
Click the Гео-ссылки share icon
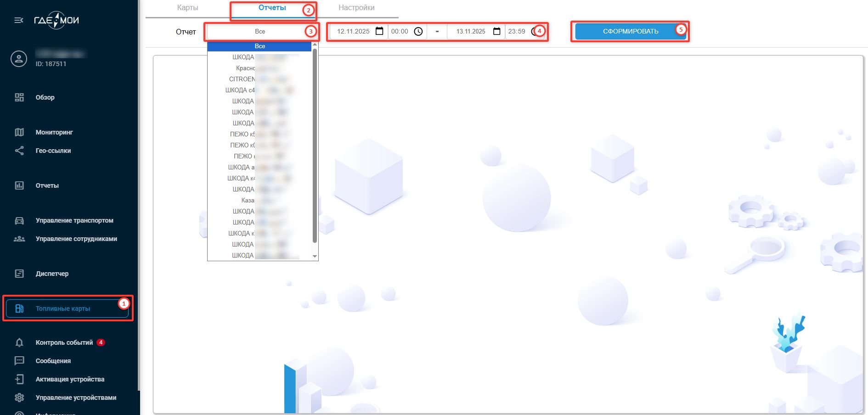click(19, 151)
